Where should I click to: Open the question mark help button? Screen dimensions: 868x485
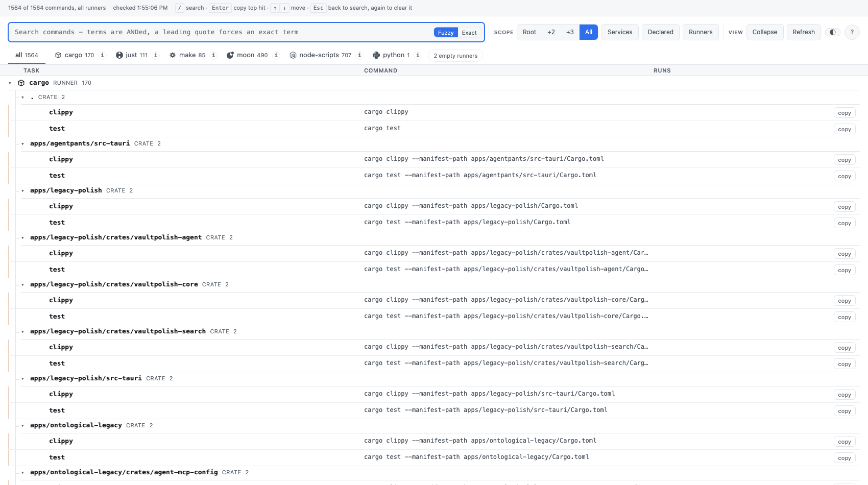click(852, 32)
